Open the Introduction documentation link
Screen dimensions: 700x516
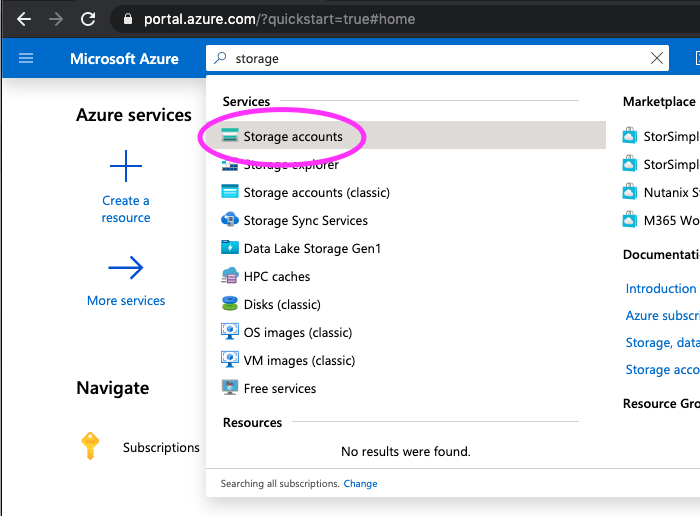[661, 288]
